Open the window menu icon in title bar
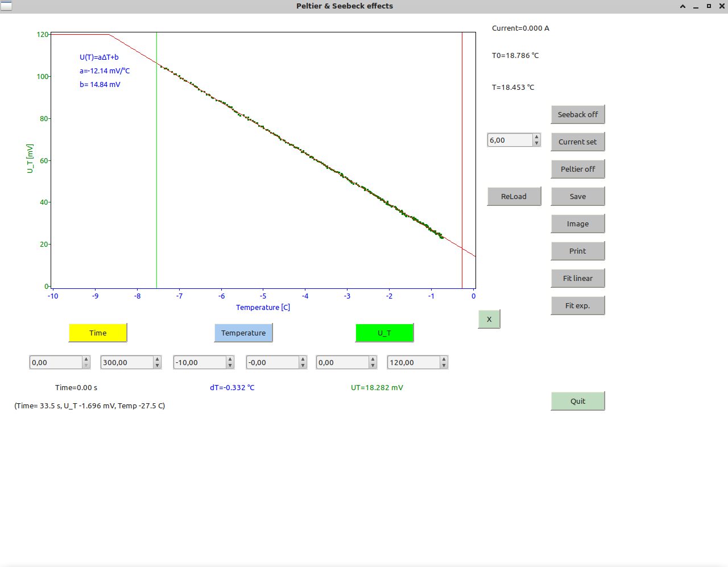 (6, 6)
